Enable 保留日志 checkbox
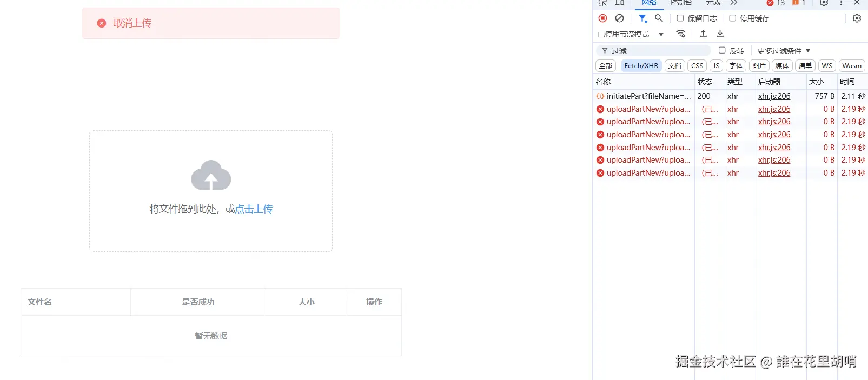This screenshot has height=380, width=868. click(680, 18)
